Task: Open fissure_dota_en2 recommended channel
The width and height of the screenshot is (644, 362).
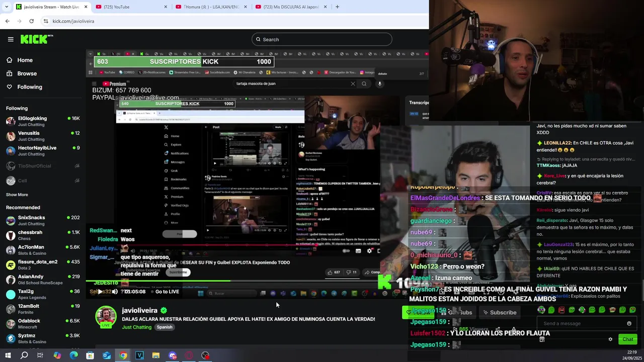Action: (x=43, y=264)
